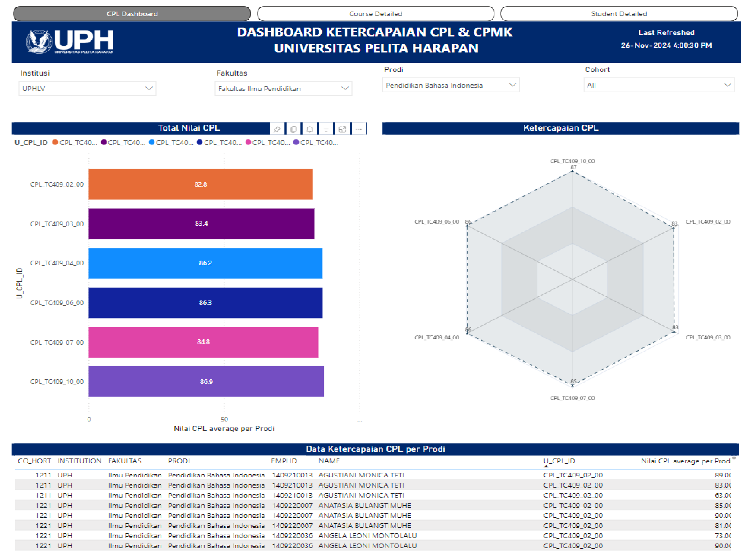The image size is (756, 554).
Task: Sort by Nilai CPL average per Prodi header
Action: pos(686,461)
